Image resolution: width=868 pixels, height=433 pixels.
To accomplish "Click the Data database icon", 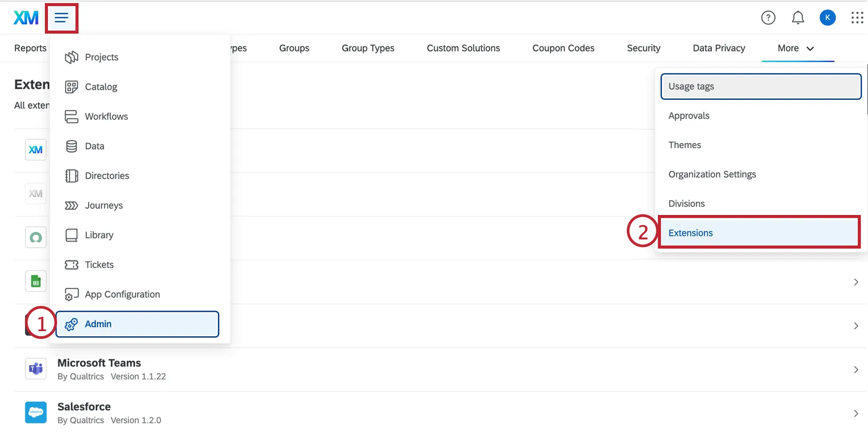I will 71,146.
